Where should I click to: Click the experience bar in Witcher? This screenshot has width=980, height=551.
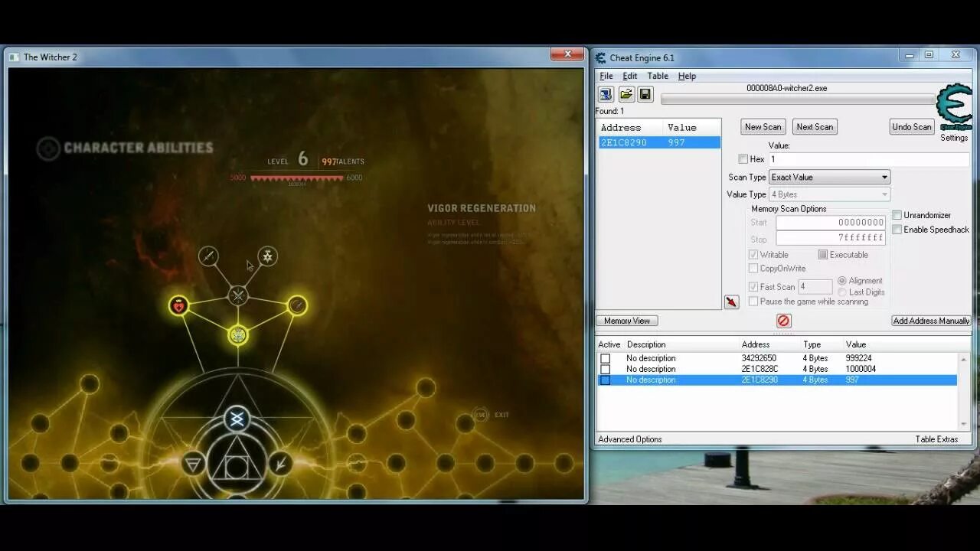coord(297,178)
